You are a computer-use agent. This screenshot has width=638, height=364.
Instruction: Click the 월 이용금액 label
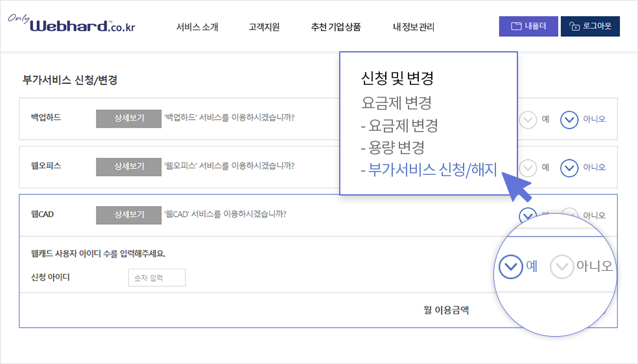(x=446, y=310)
